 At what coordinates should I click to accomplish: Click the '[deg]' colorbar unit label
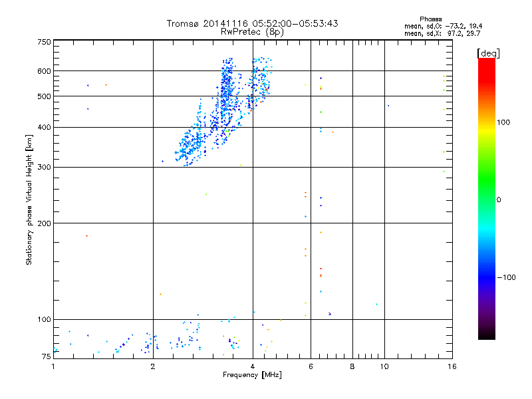(x=488, y=53)
